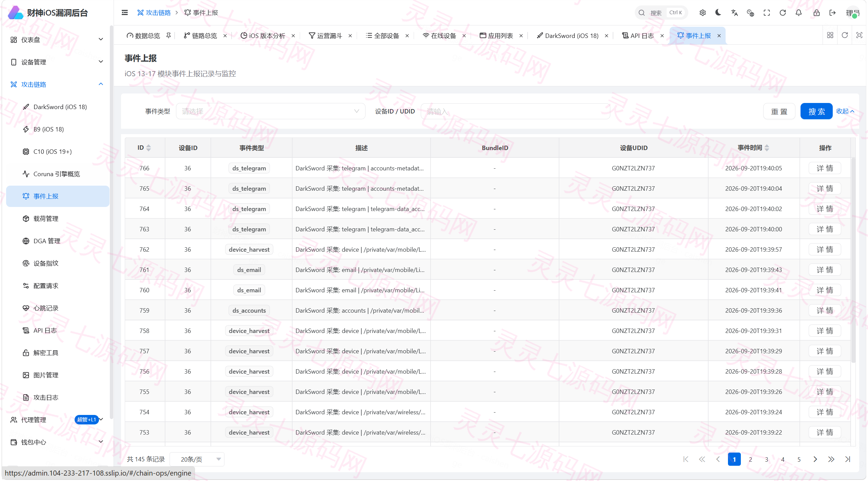
Task: Click the header search box
Action: pyautogui.click(x=661, y=13)
